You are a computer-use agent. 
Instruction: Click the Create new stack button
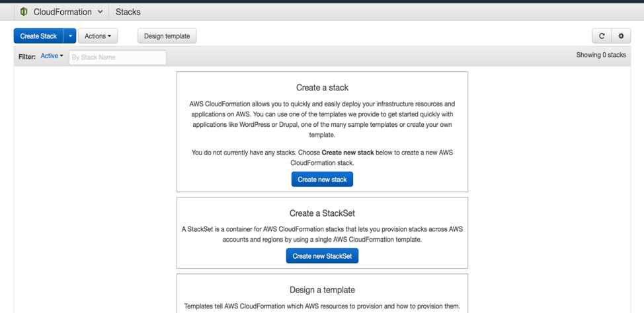pyautogui.click(x=322, y=179)
